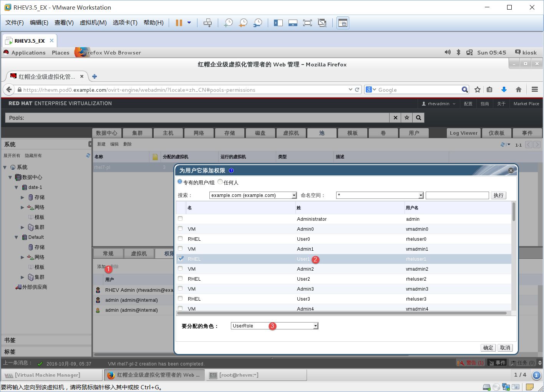Go to Firefox home page icon
The image size is (544, 392).
(519, 89)
